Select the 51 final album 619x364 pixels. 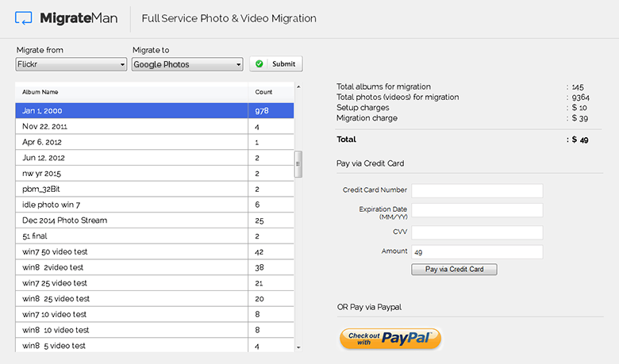click(x=155, y=236)
